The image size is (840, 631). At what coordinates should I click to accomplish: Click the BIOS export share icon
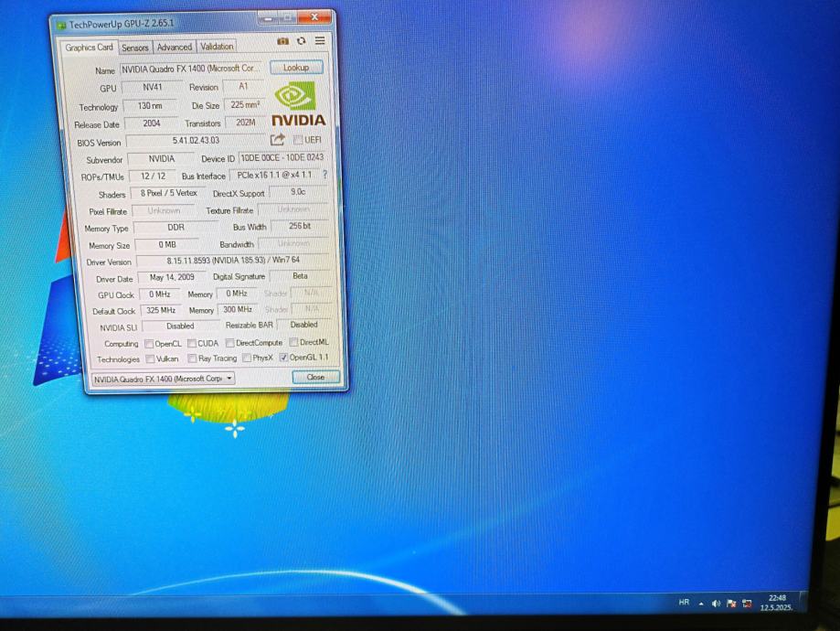278,140
